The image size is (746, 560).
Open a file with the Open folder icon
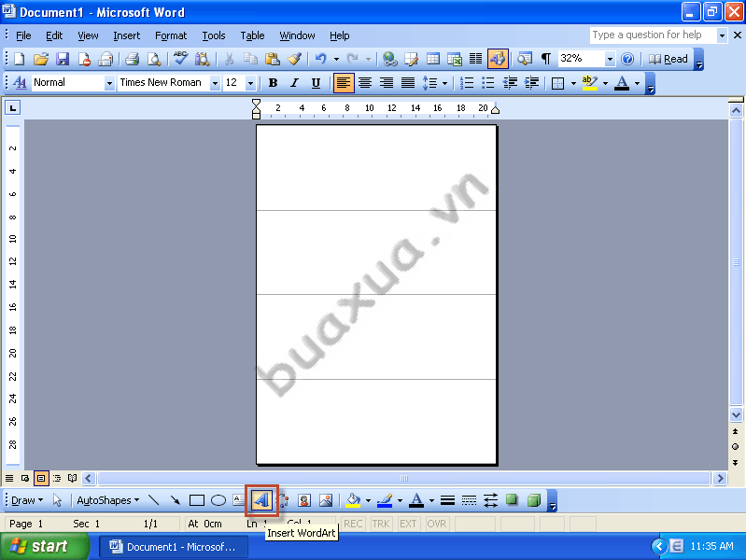point(41,59)
